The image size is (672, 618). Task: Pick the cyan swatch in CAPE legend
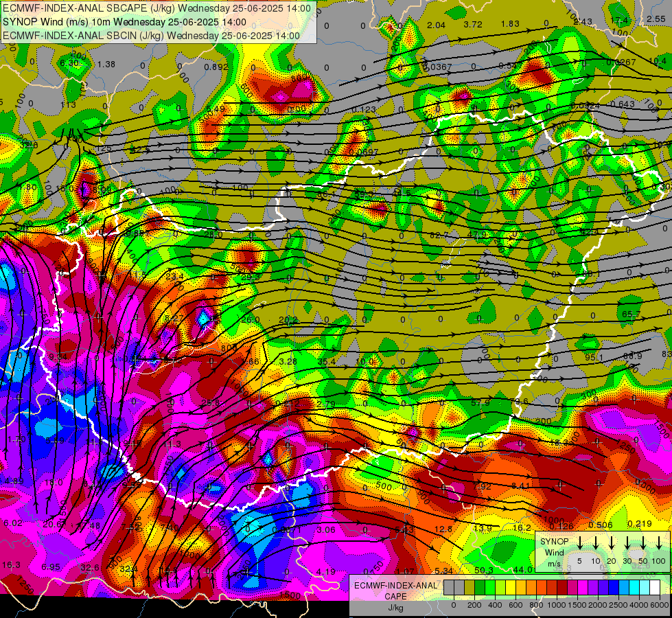[634, 587]
